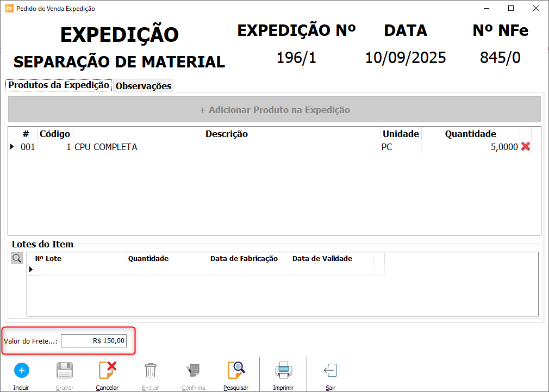The height and width of the screenshot is (392, 549).
Task: Click the Imprimir printer icon
Action: (283, 371)
